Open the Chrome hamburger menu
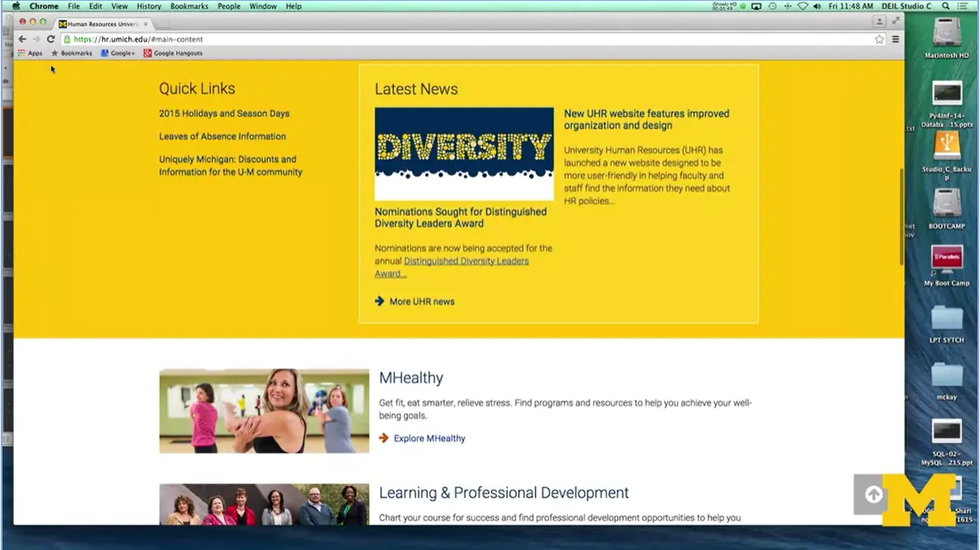Viewport: 980px width, 550px height. 895,39
